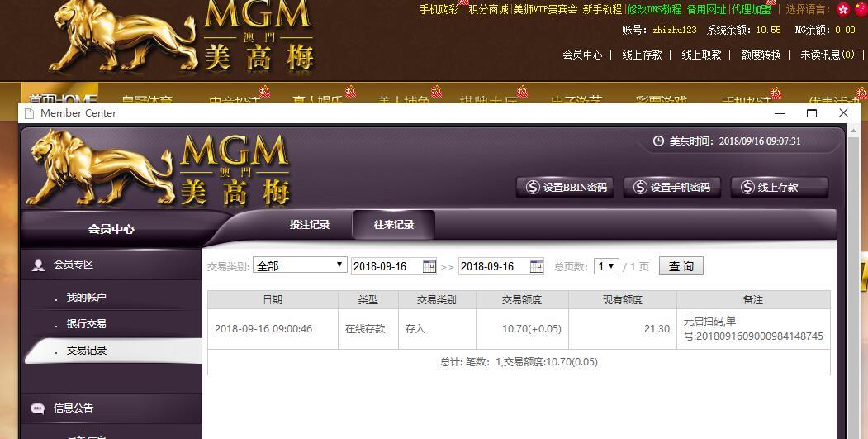Open the 代理加盟 link
This screenshot has width=868, height=439.
point(752,9)
